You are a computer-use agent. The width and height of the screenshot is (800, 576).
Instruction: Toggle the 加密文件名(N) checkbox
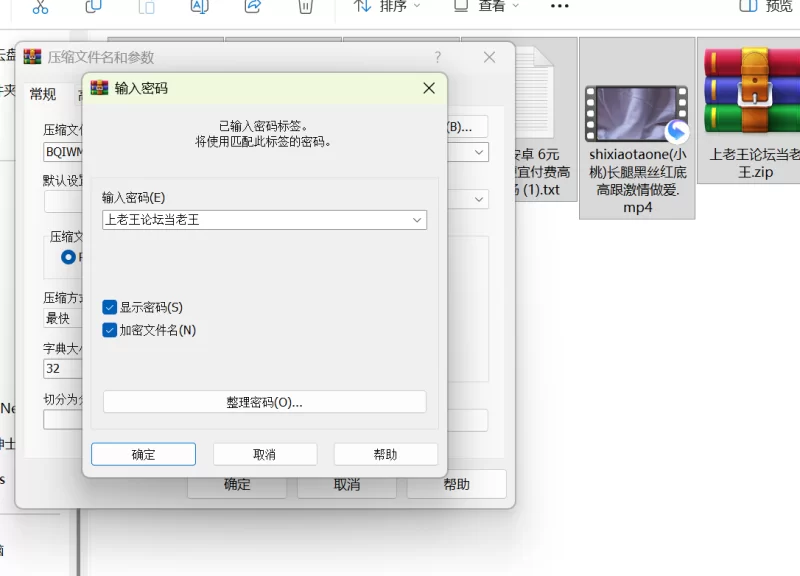110,330
